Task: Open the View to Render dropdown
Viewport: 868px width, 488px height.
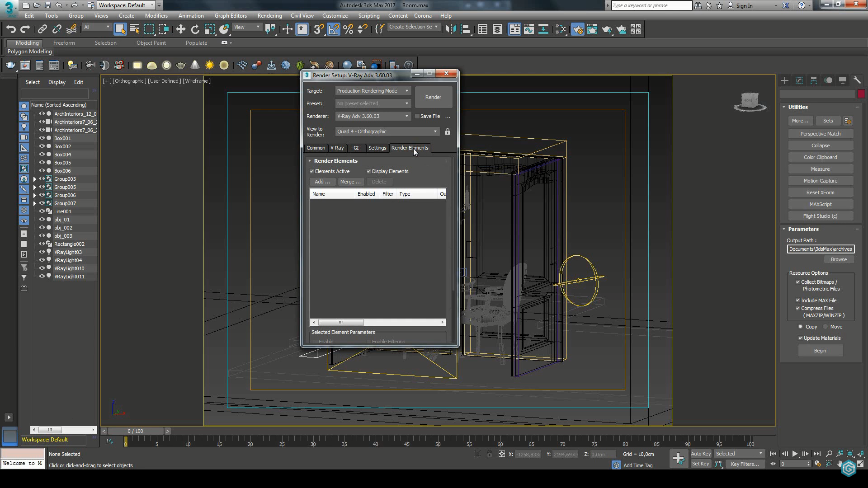Action: coord(387,131)
